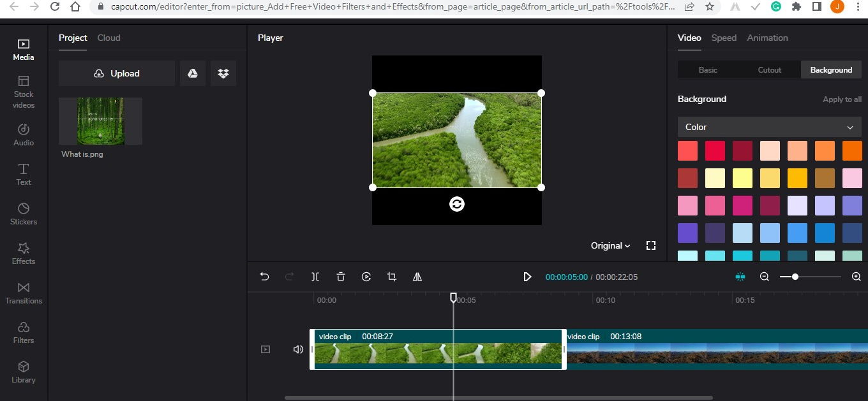The image size is (868, 401).
Task: Toggle the track visibility icon beside timeline
Action: click(x=266, y=349)
